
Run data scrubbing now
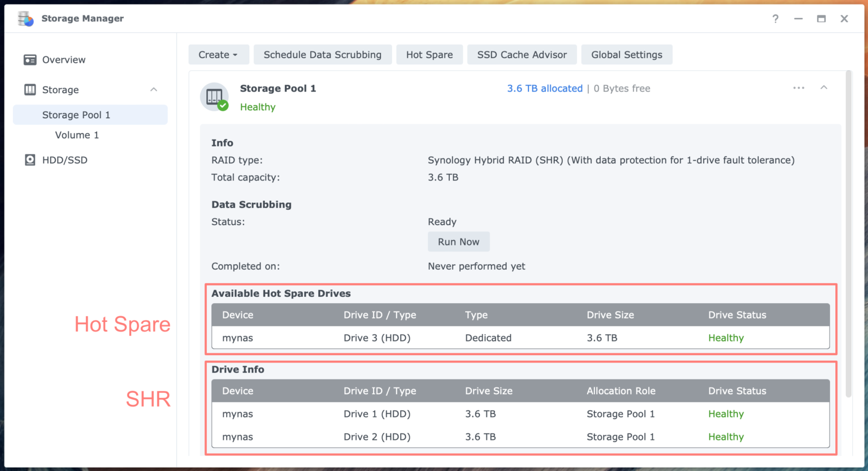458,241
